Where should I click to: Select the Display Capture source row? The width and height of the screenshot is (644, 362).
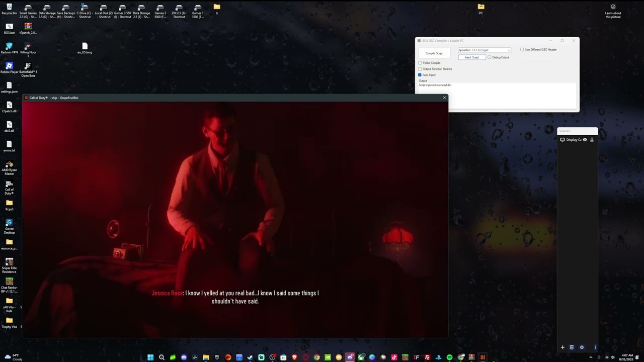coord(578,140)
